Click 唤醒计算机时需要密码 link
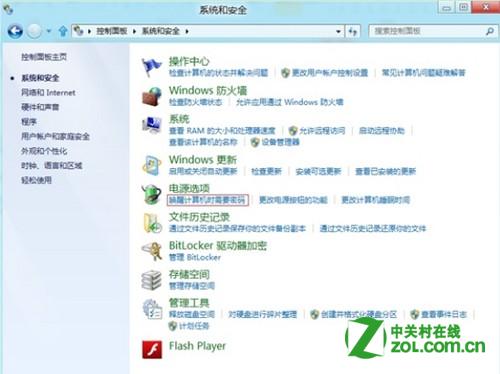 (207, 200)
